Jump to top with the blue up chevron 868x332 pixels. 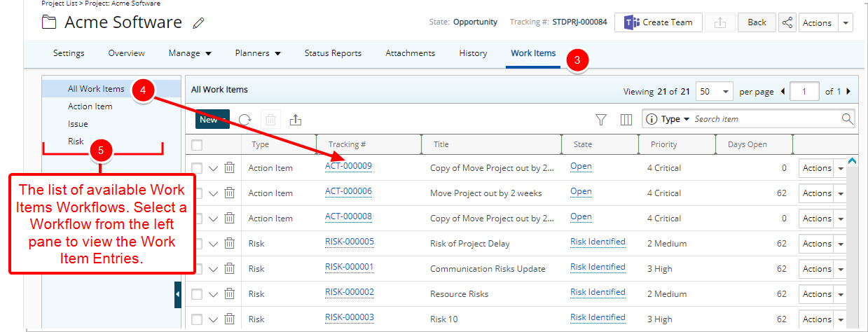[852, 161]
